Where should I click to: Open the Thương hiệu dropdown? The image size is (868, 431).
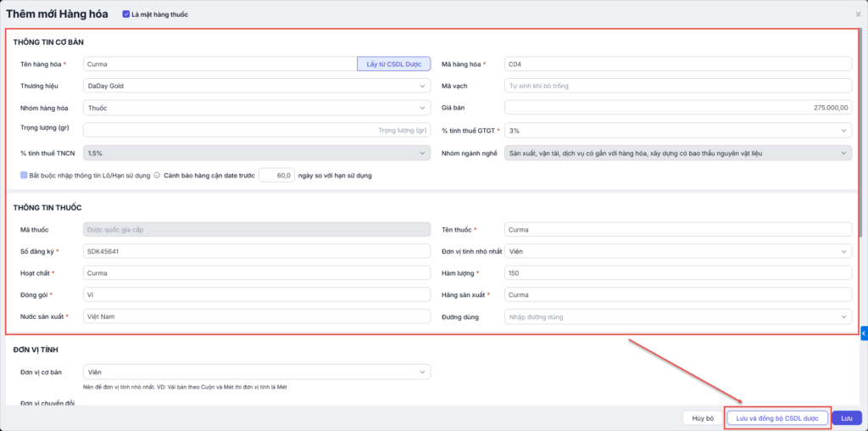[257, 86]
